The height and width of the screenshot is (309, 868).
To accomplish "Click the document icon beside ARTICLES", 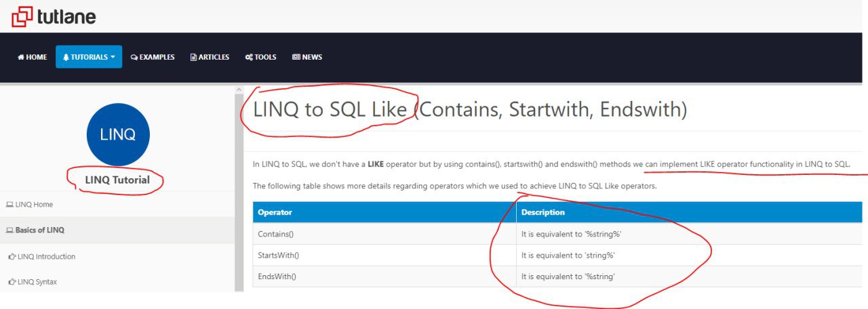I will tap(193, 58).
